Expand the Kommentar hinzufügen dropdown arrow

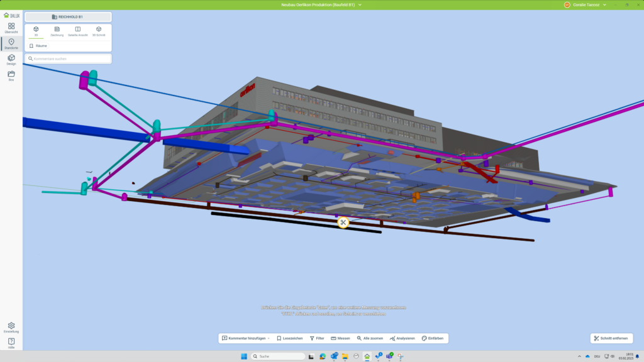point(269,338)
